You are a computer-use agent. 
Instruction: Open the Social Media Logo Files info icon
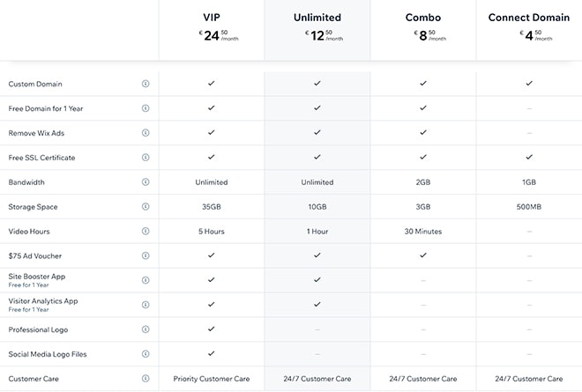(x=145, y=354)
